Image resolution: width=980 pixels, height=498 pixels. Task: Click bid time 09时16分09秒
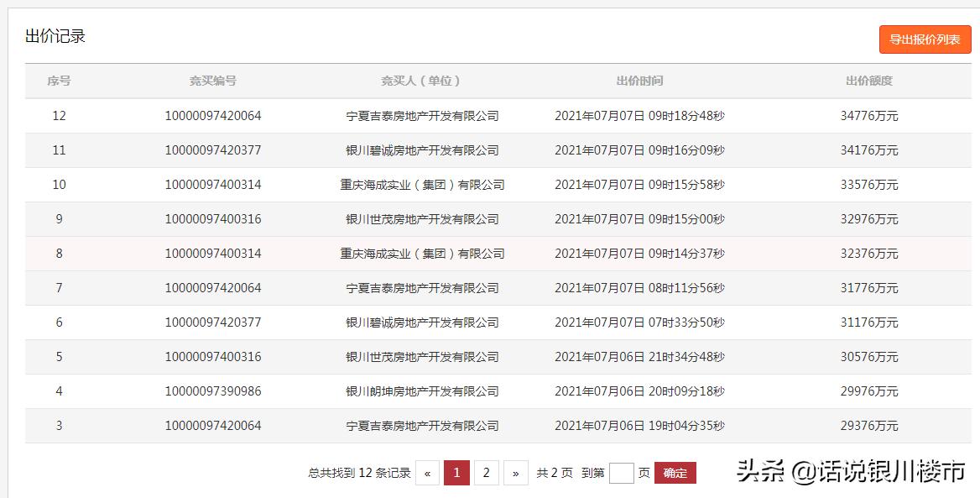click(686, 150)
